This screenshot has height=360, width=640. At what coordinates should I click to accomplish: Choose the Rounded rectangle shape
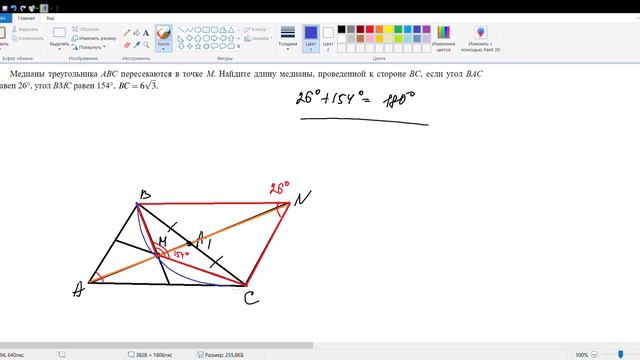214,29
